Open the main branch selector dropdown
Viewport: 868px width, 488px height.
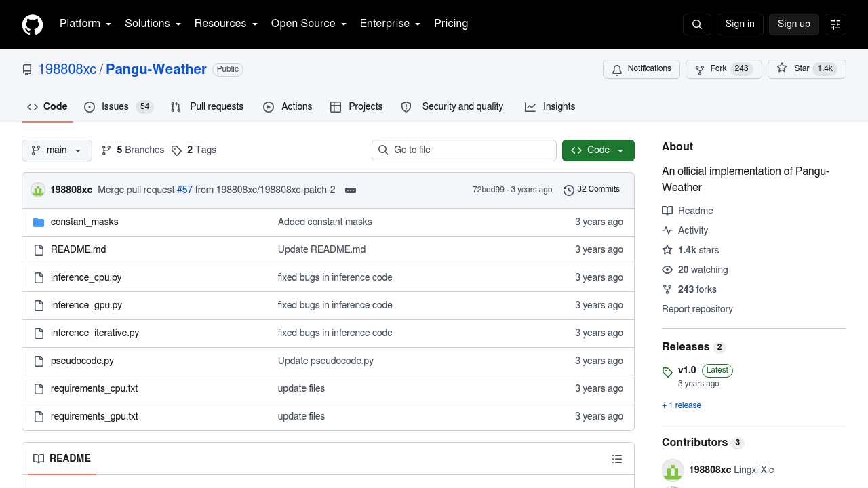[x=57, y=150]
